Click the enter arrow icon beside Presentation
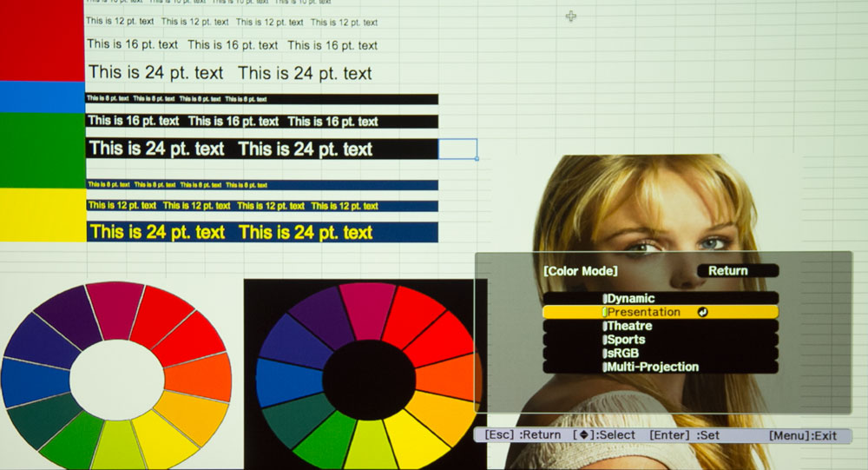Viewport: 868px width, 470px height. pyautogui.click(x=702, y=312)
